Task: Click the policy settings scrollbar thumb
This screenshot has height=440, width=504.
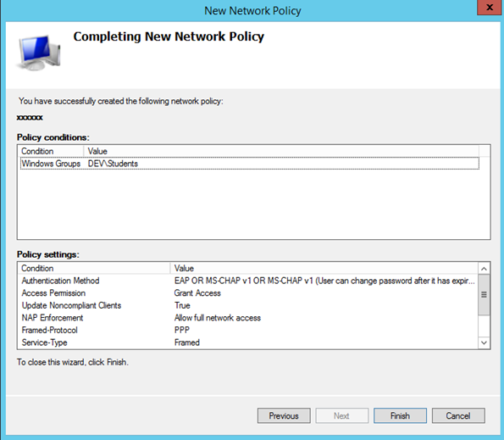Action: pyautogui.click(x=484, y=294)
